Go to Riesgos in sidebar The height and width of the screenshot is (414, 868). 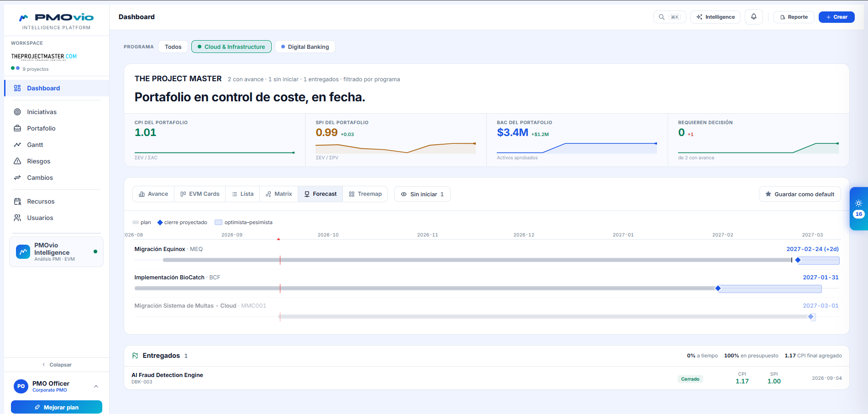click(x=57, y=161)
